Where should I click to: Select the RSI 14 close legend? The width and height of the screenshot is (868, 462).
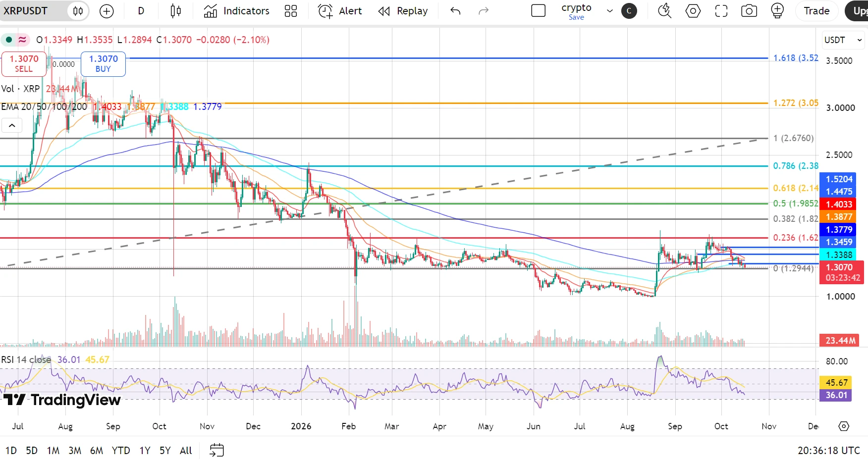pyautogui.click(x=26, y=359)
